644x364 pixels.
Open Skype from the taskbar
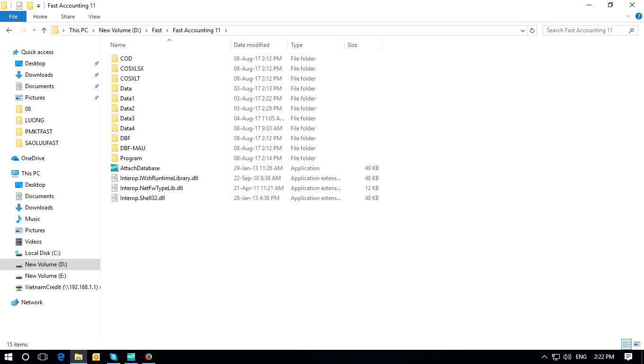tap(114, 357)
